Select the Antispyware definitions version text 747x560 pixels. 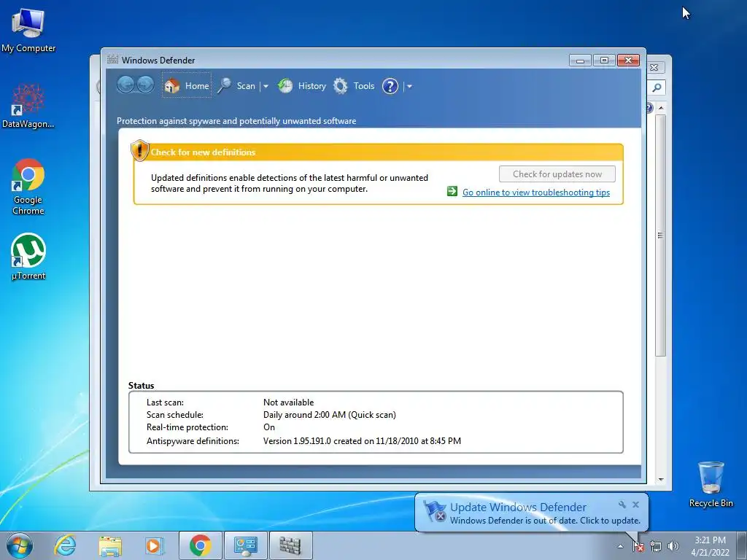tap(362, 441)
